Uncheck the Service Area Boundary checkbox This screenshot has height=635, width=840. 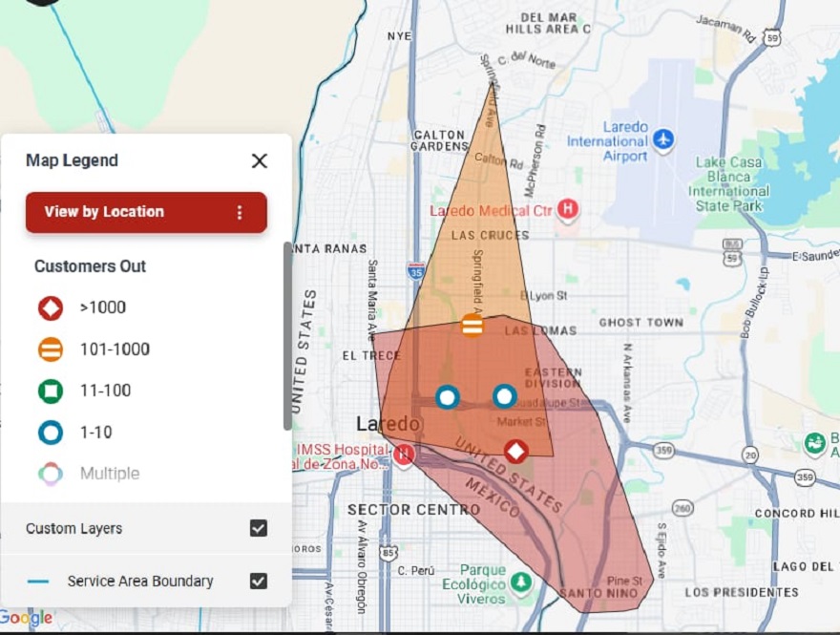258,581
